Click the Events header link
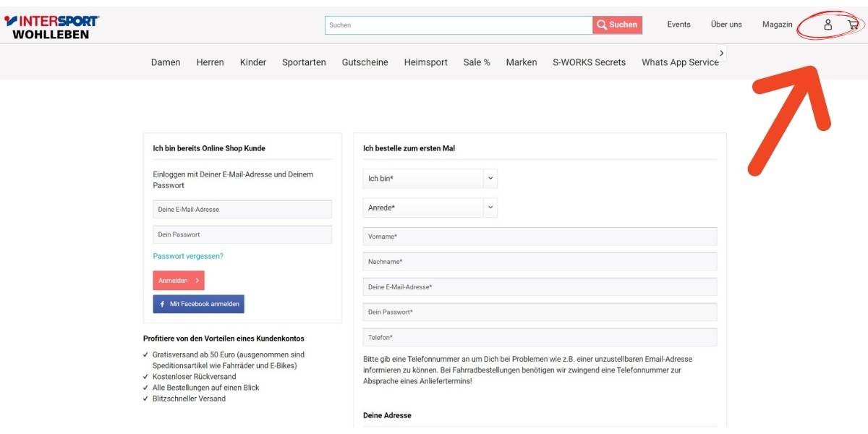The width and height of the screenshot is (868, 434). pos(678,25)
